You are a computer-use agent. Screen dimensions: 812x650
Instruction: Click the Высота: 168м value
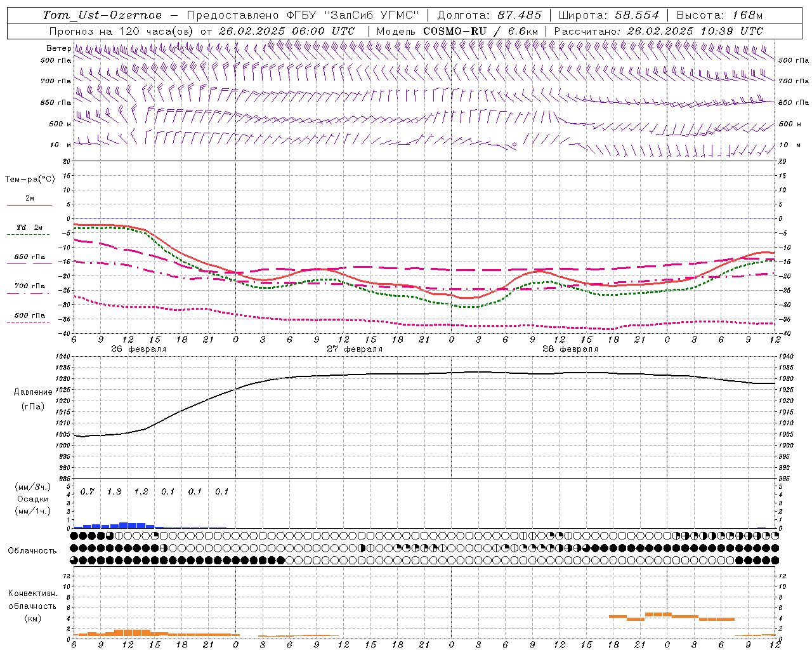[719, 15]
